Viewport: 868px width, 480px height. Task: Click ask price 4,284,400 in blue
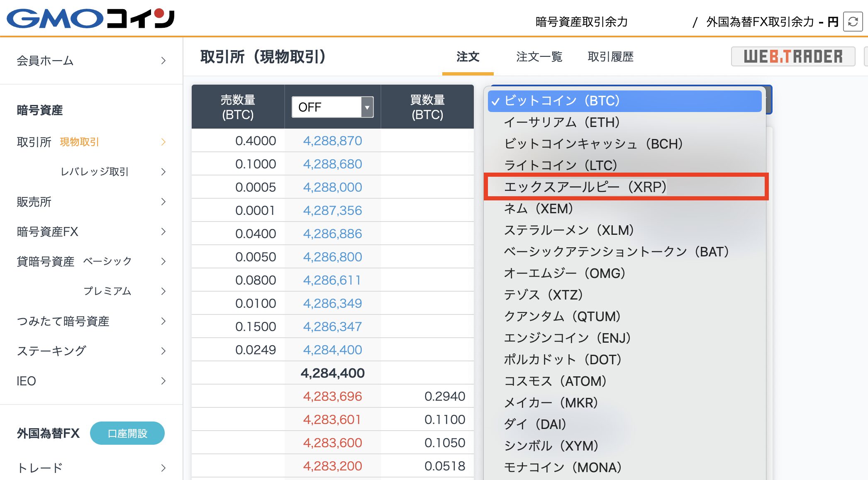(x=332, y=350)
